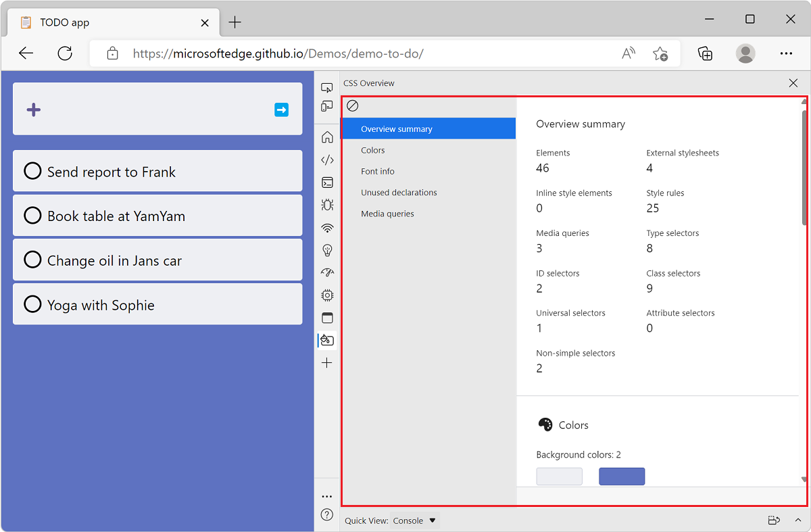Viewport: 811px width, 532px height.
Task: Open the Issues panel bug icon
Action: click(x=326, y=204)
